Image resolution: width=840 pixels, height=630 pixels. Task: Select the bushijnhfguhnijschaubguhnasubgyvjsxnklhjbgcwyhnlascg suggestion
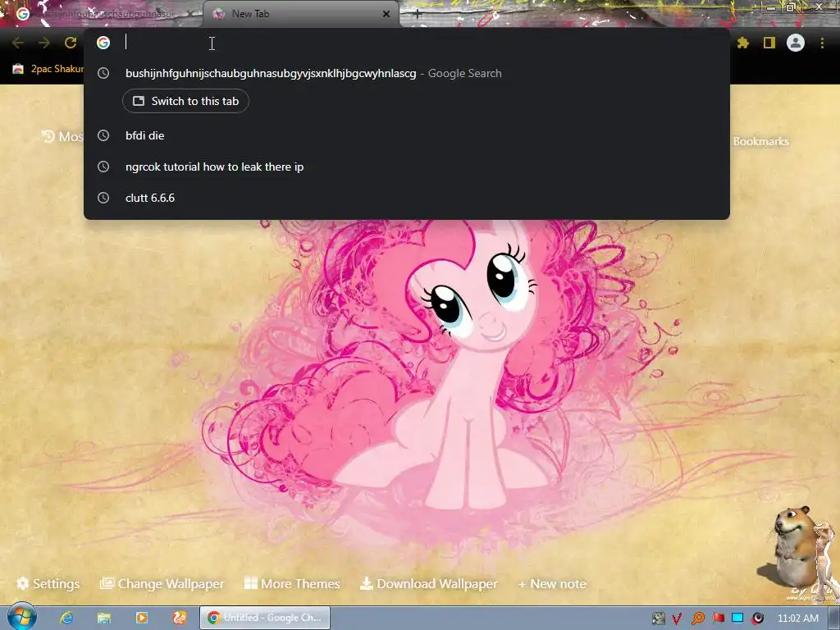tap(407, 73)
